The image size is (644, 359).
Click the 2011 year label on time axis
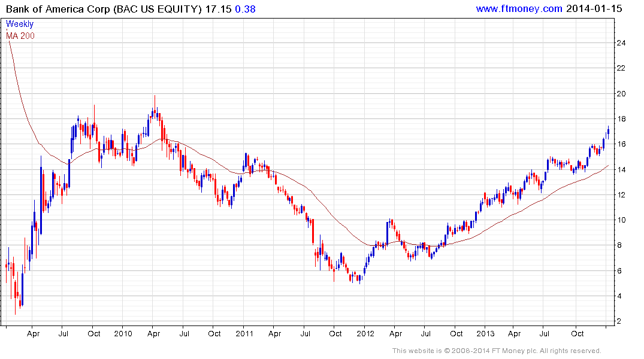tap(244, 333)
